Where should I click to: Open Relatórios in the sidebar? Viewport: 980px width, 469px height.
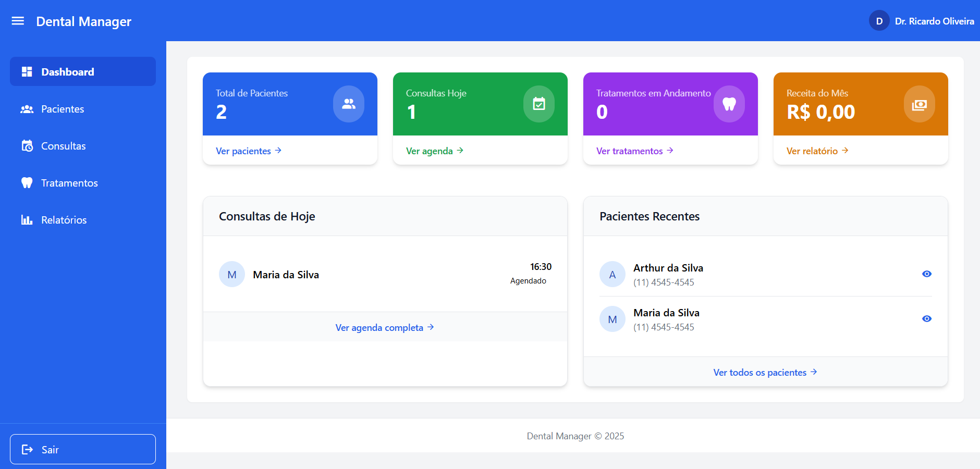click(x=64, y=220)
